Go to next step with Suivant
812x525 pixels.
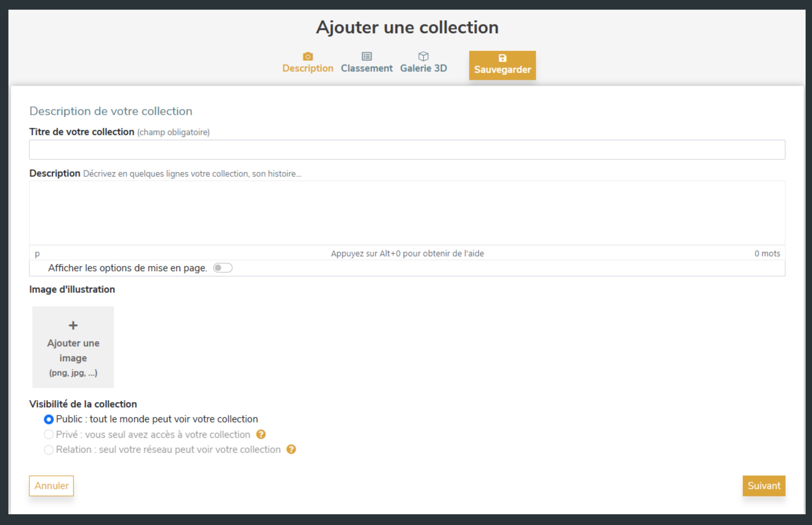click(764, 486)
